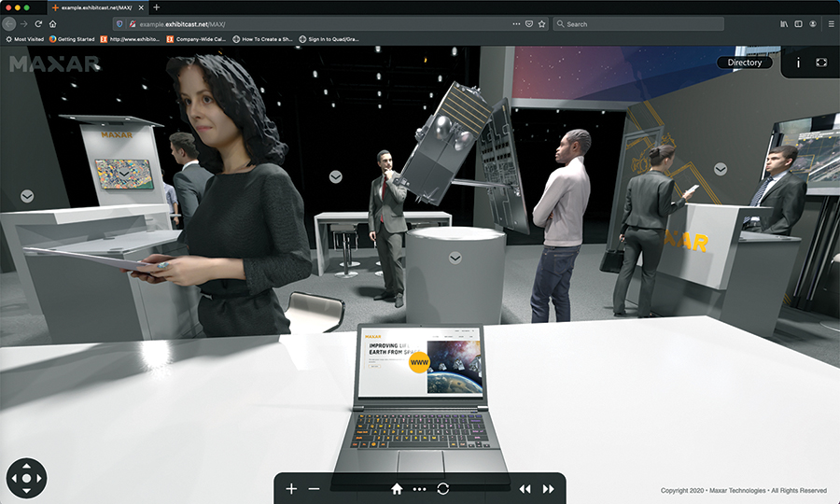Zoom out with the minus button

coord(314,488)
